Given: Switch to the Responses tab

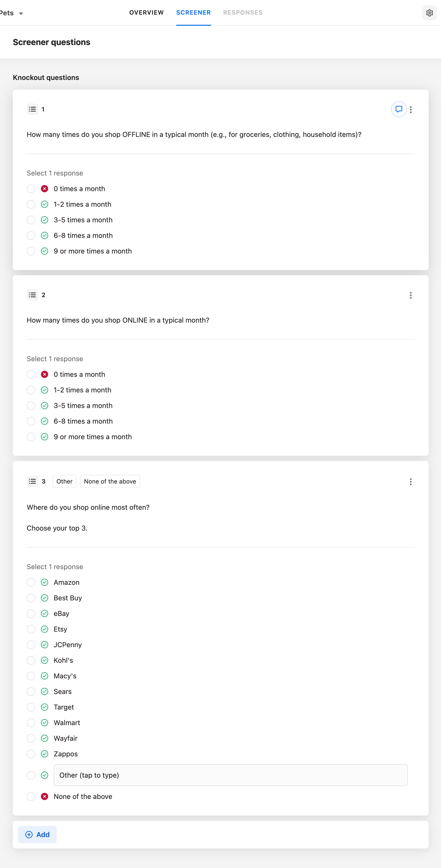Looking at the screenshot, I should 243,12.
